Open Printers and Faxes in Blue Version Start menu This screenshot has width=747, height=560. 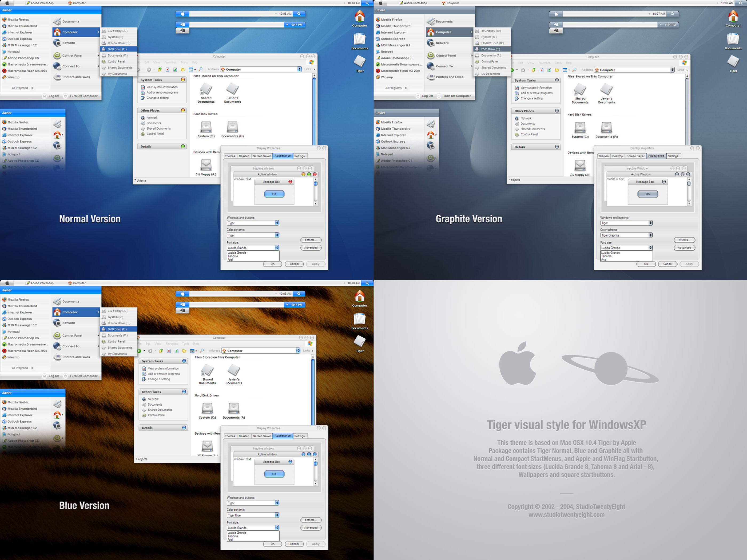pos(76,357)
